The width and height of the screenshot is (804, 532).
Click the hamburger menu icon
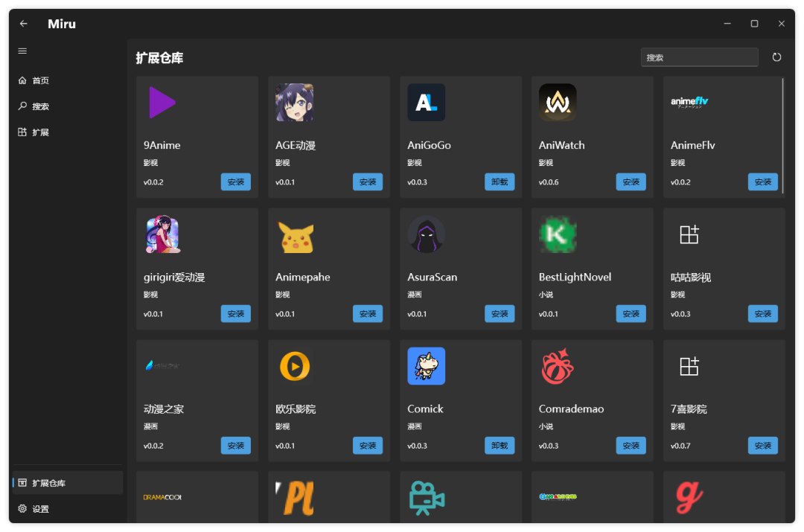tap(22, 51)
